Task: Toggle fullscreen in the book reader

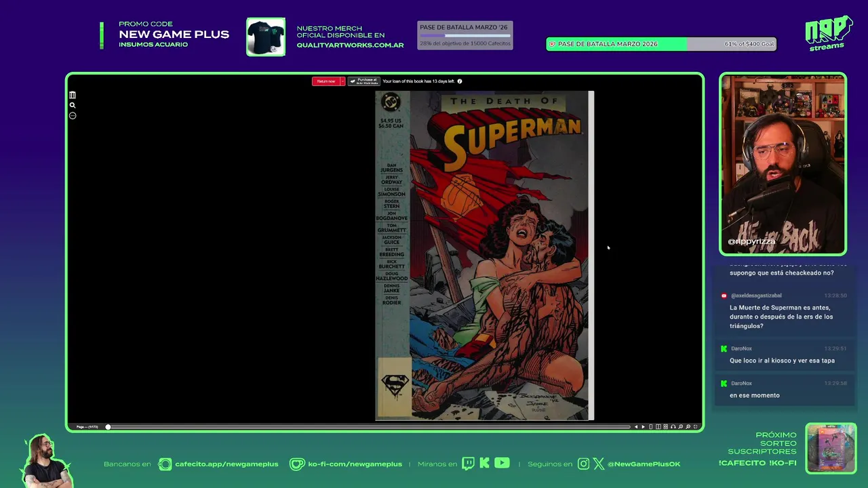Action: [x=696, y=427]
